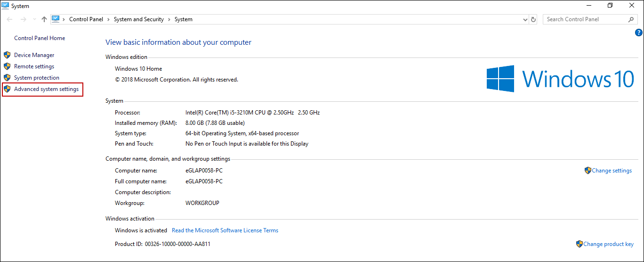Click the 8.00 GB installed memory value
The width and height of the screenshot is (644, 262).
[x=215, y=123]
